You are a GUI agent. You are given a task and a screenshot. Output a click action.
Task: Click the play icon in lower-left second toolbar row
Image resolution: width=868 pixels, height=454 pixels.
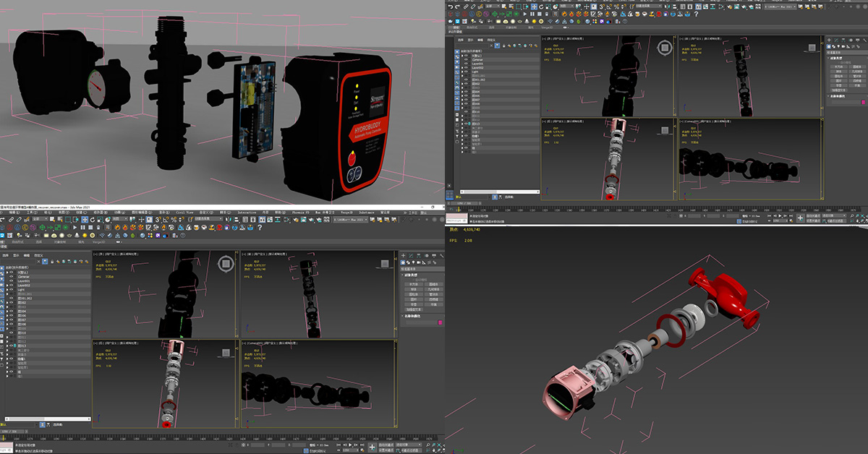[x=75, y=228]
